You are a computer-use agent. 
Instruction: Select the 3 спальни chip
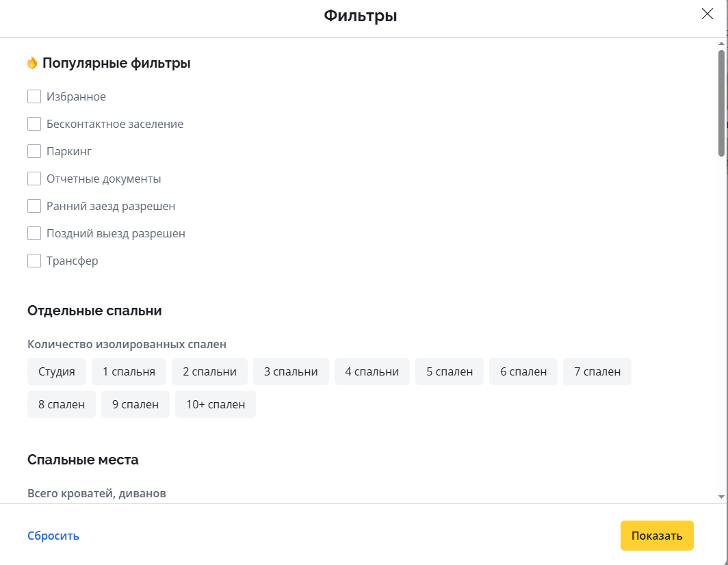pos(291,371)
